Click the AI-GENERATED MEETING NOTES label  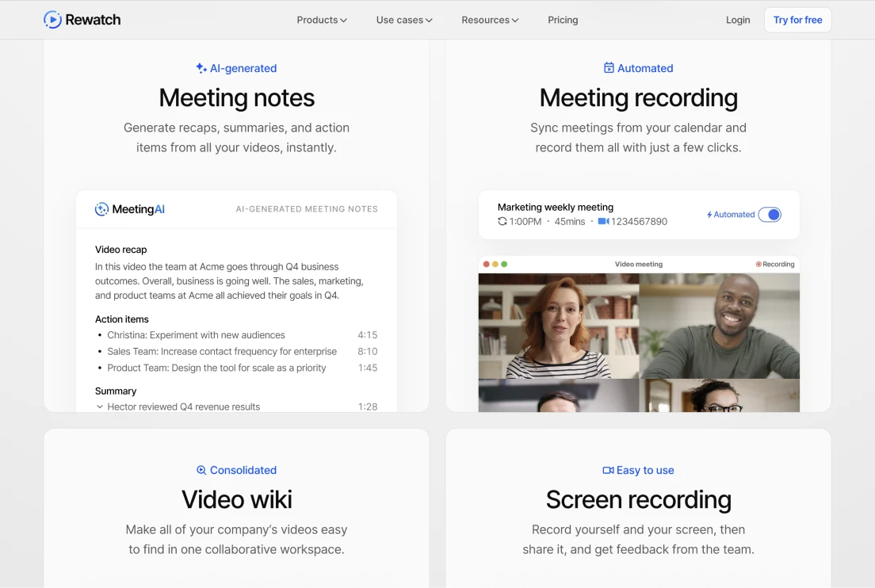point(307,209)
